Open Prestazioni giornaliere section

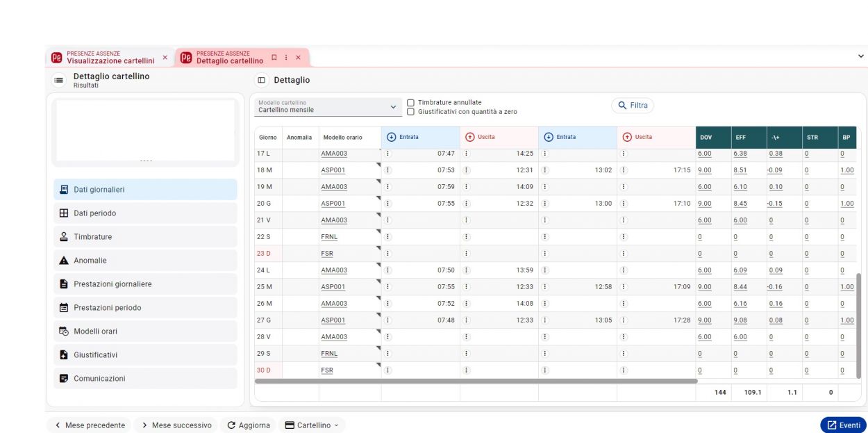(x=145, y=284)
